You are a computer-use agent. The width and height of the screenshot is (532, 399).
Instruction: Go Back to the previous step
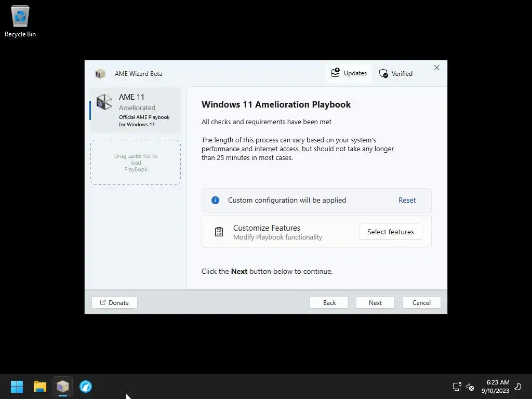[329, 303]
